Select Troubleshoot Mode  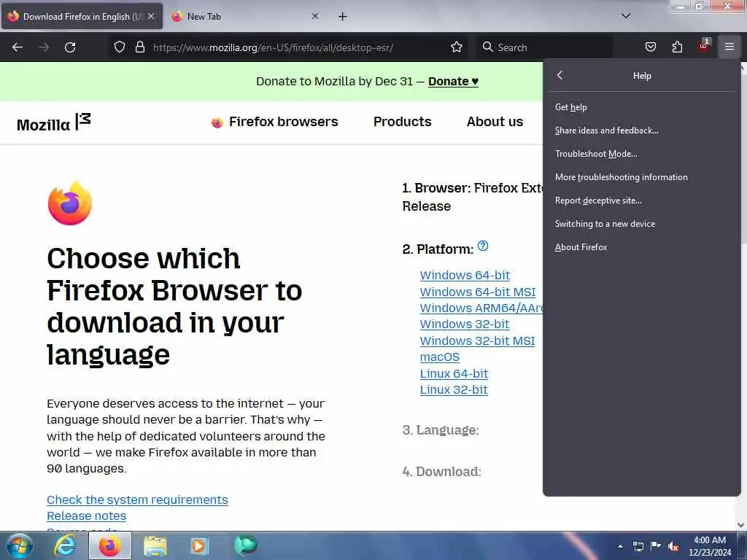coord(642,154)
